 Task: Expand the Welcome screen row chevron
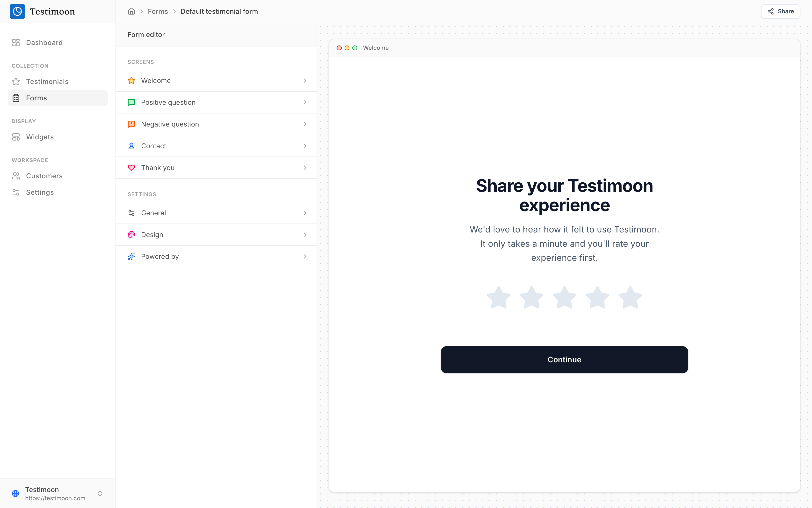click(x=305, y=81)
